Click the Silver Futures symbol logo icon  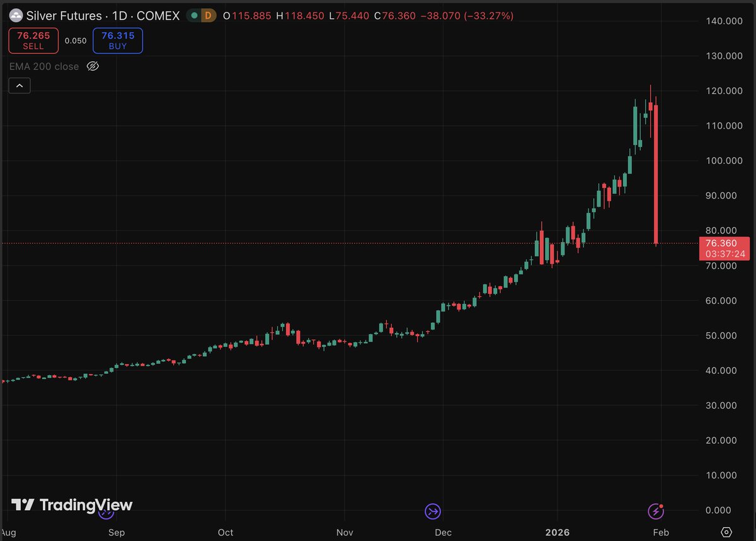tap(16, 15)
